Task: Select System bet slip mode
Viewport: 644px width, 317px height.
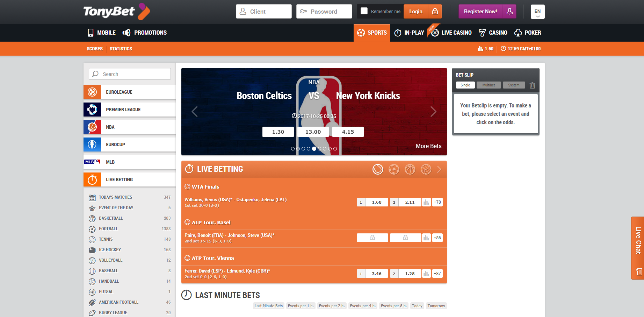Action: tap(514, 85)
